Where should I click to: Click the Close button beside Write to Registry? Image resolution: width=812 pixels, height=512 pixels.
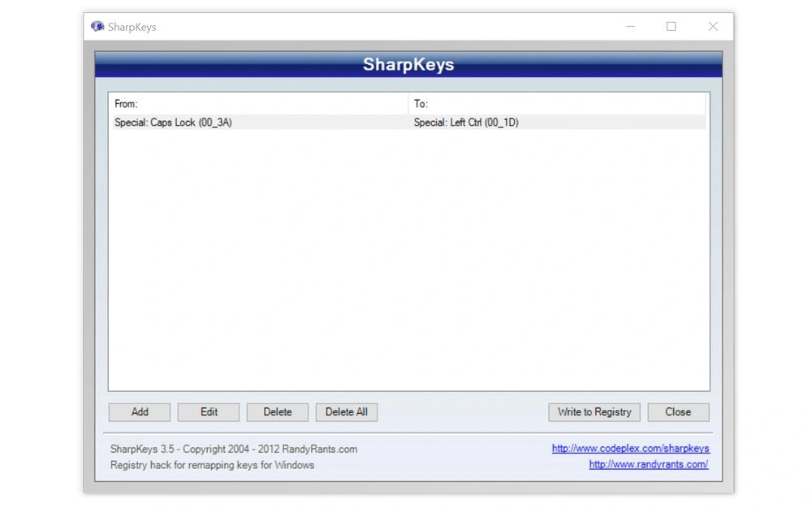(x=678, y=412)
